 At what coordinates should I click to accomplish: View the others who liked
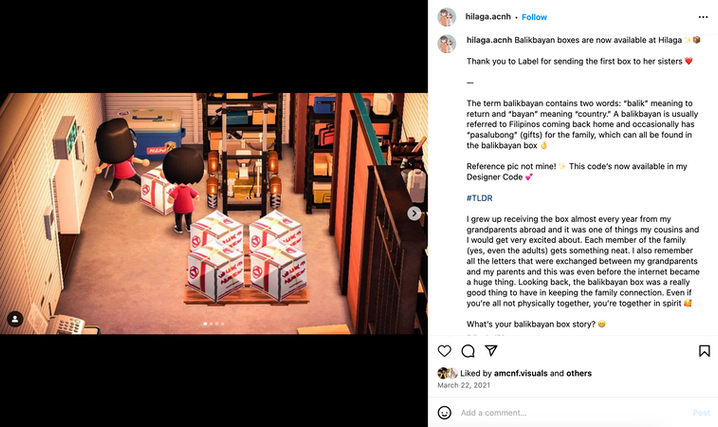pos(579,373)
